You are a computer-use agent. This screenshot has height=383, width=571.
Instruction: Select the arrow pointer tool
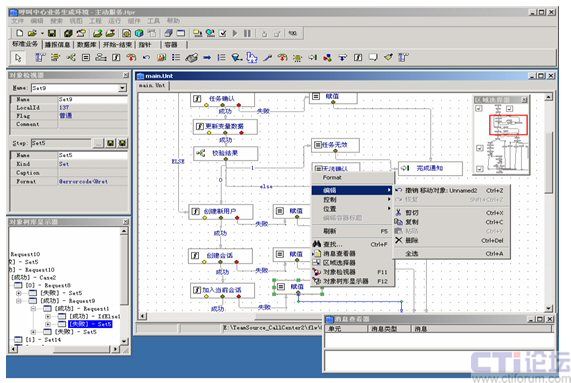(x=18, y=58)
